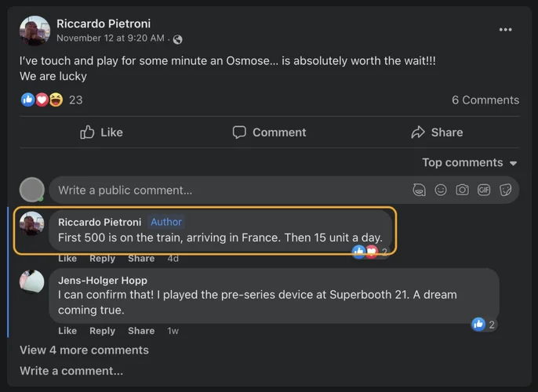Image resolution: width=538 pixels, height=392 pixels.
Task: Click the avatar sticker icon in comment box
Action: pyautogui.click(x=420, y=190)
